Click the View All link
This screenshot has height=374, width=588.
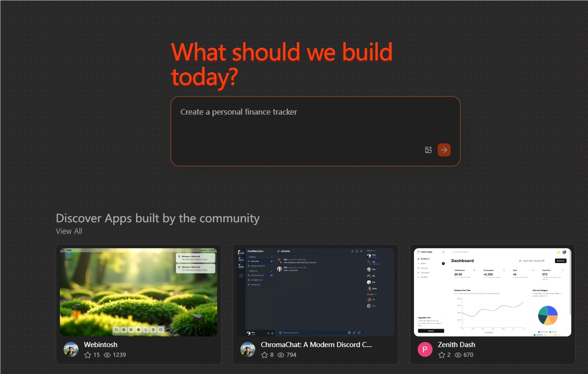pyautogui.click(x=69, y=231)
